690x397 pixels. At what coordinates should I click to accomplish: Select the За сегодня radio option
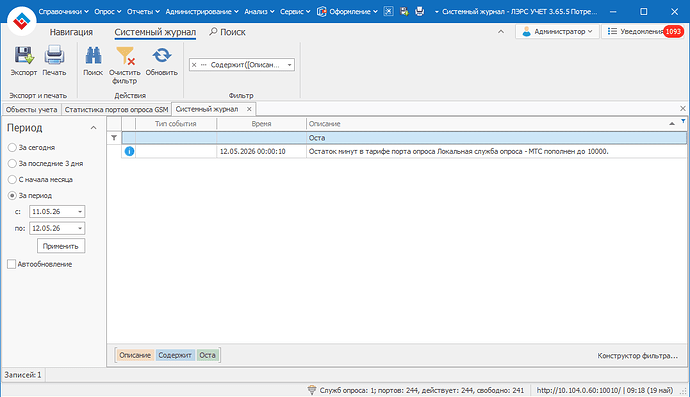[12, 147]
